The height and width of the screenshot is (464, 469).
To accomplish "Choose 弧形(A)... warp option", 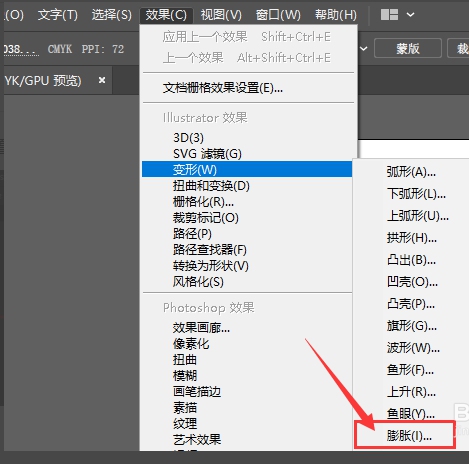I will pyautogui.click(x=411, y=172).
